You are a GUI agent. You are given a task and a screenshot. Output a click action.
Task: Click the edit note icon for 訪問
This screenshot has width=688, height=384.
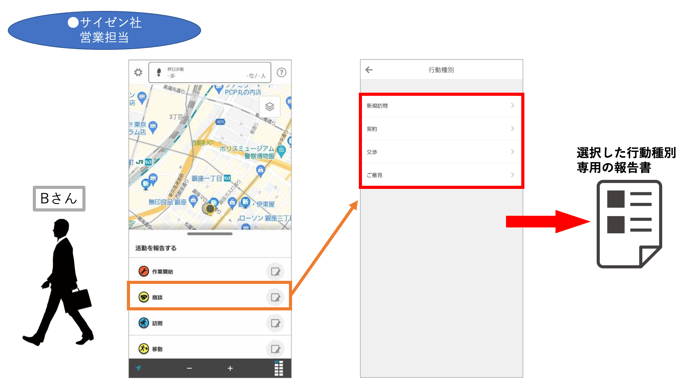275,323
